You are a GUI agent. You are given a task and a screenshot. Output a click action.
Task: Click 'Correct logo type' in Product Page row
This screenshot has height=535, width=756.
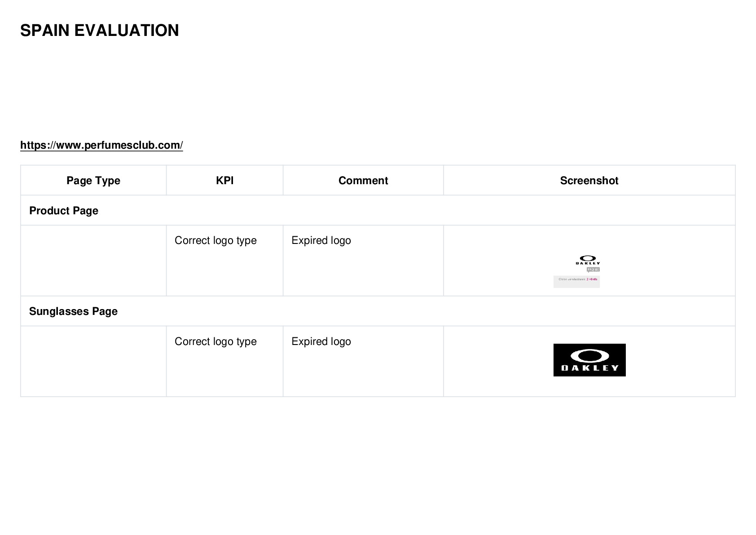[215, 241]
